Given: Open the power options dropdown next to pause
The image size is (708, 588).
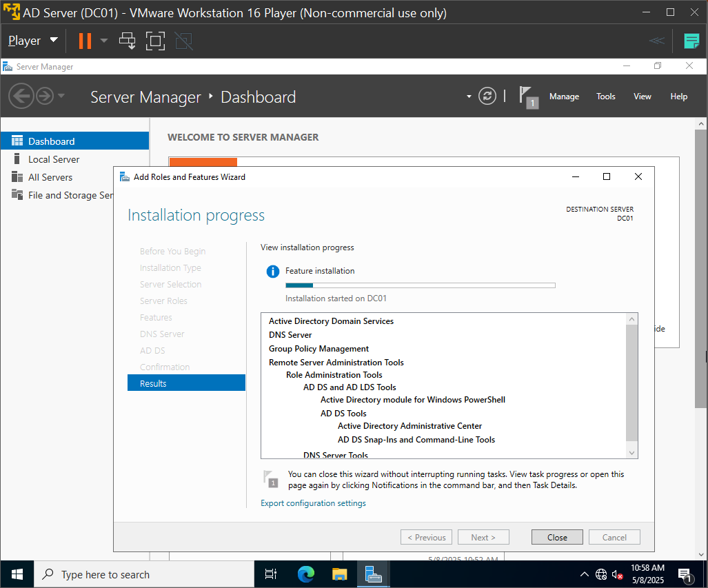Looking at the screenshot, I should pyautogui.click(x=104, y=41).
